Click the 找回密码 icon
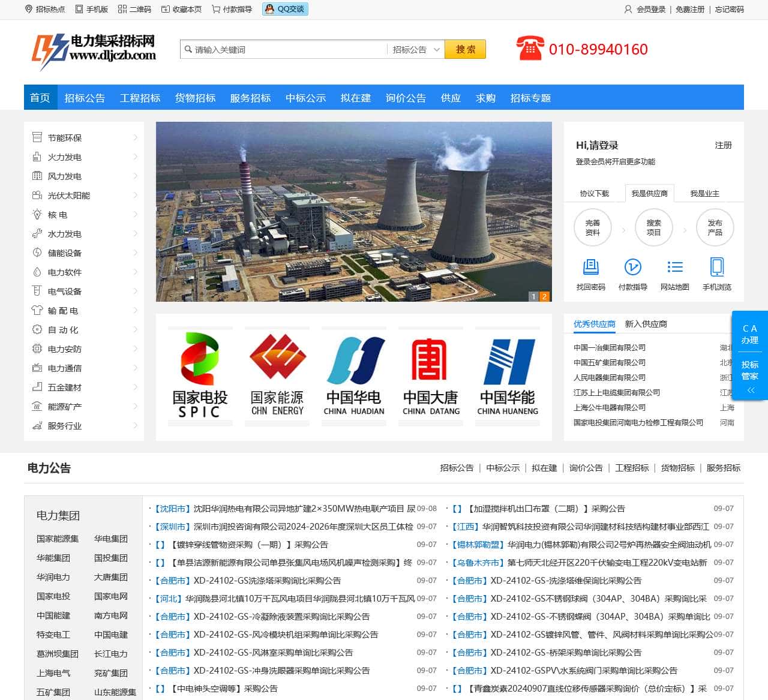The width and height of the screenshot is (768, 700). (591, 267)
